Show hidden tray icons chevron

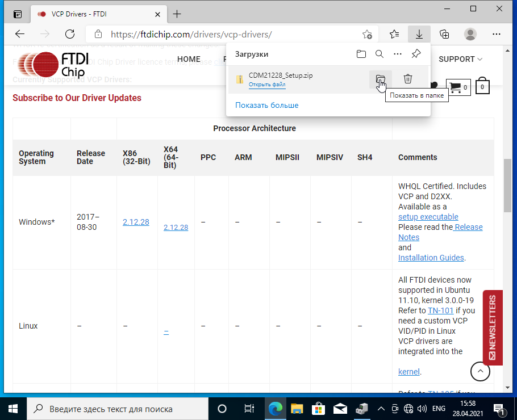[x=381, y=409]
